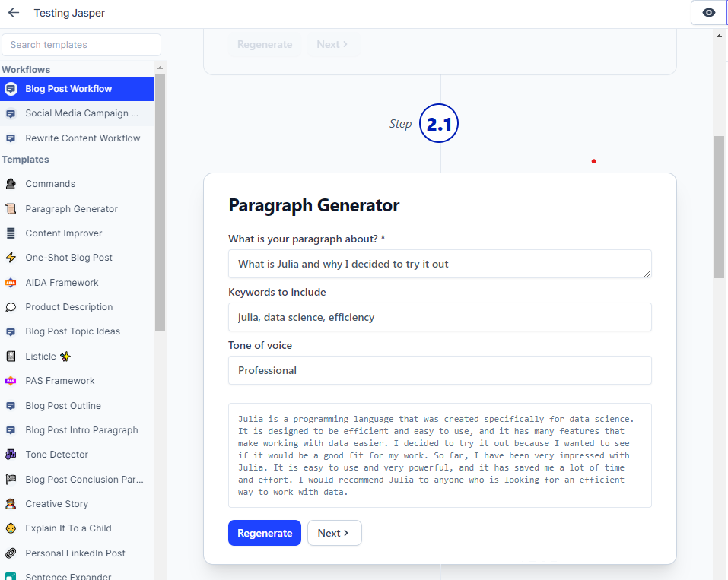Click the Testing Jasper title

click(69, 13)
